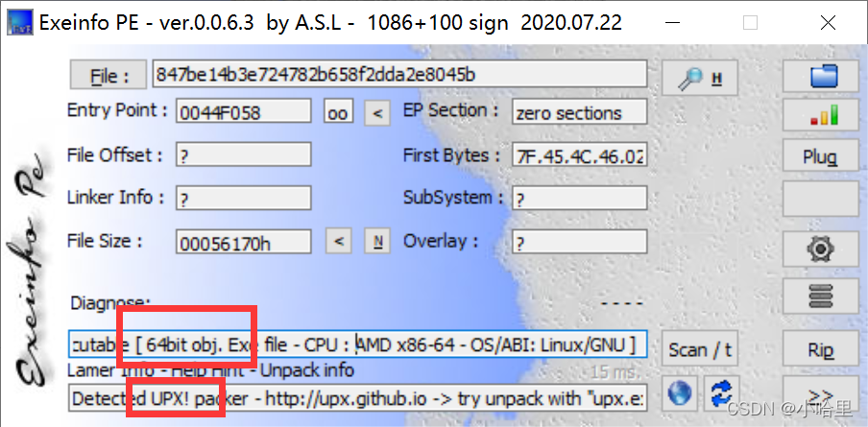Click the 'First Bytes :' label
This screenshot has height=427, width=868.
point(452,155)
